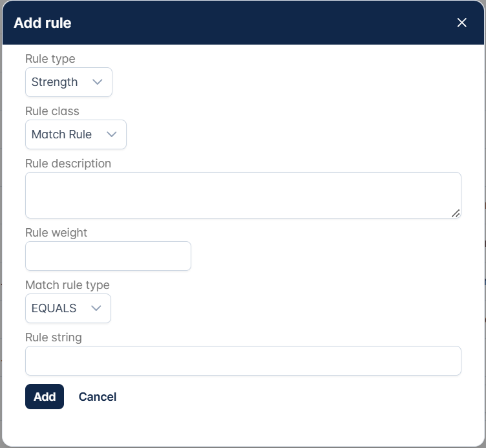Close the Add rule dialog
The width and height of the screenshot is (486, 448).
462,23
